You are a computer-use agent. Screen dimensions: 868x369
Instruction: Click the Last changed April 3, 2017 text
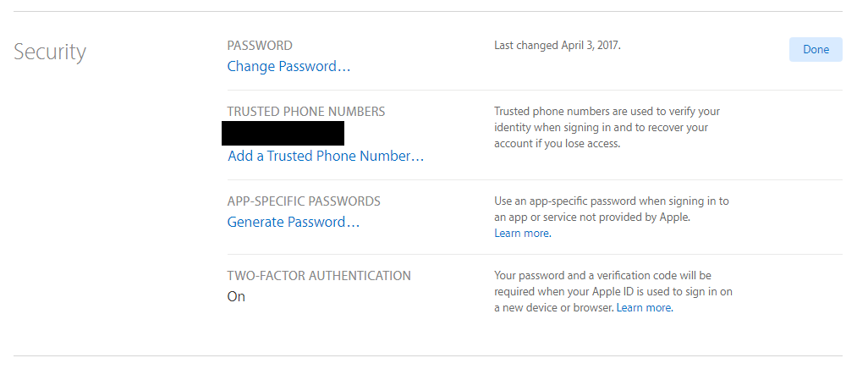pyautogui.click(x=558, y=46)
